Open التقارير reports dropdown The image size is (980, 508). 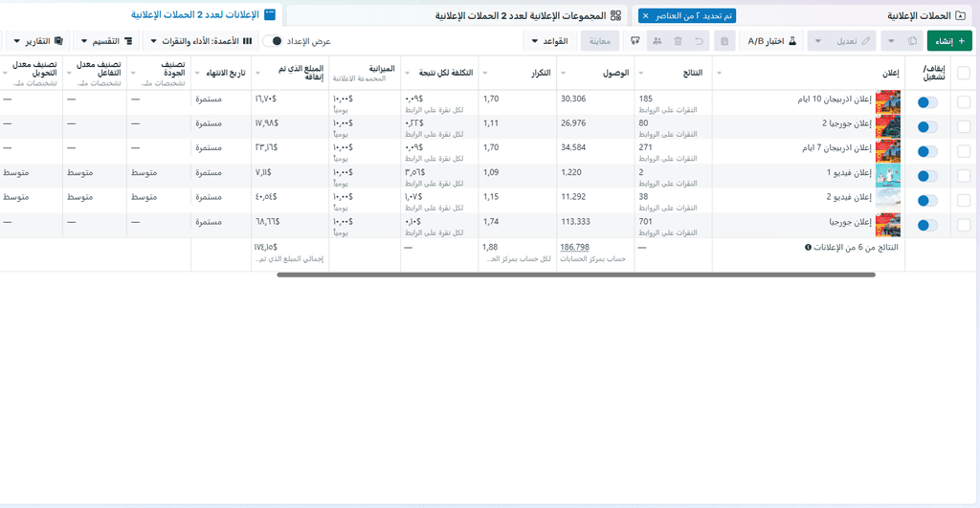click(38, 41)
